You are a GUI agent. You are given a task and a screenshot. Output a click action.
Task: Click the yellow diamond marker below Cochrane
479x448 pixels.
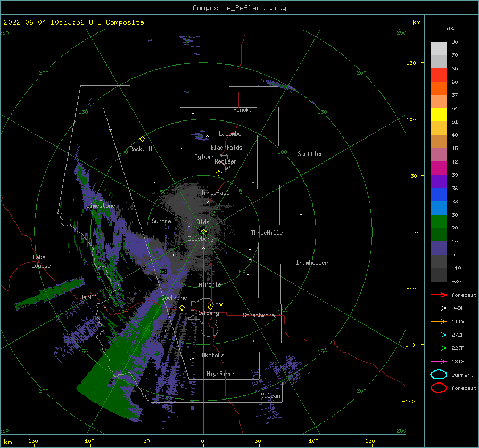pyautogui.click(x=183, y=307)
